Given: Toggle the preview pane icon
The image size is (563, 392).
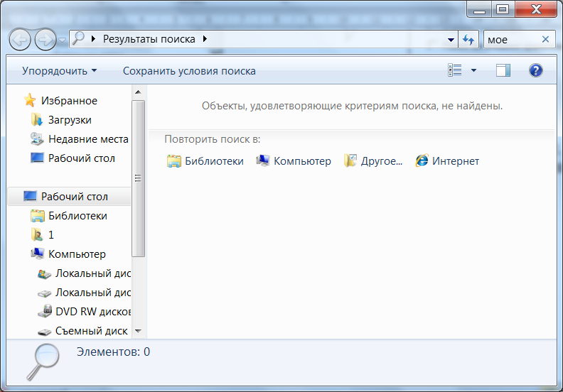Looking at the screenshot, I should tap(503, 70).
